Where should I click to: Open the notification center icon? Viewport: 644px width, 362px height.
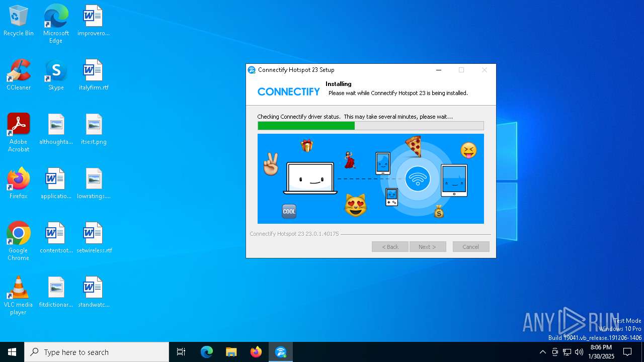pyautogui.click(x=627, y=352)
